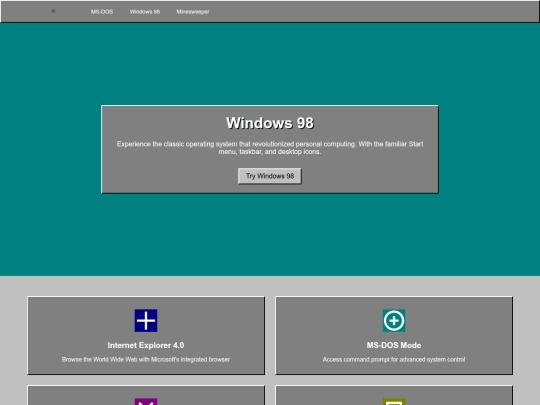Open the Internet Explorer 4.0 feature card
540x405 pixels.
pyautogui.click(x=146, y=335)
